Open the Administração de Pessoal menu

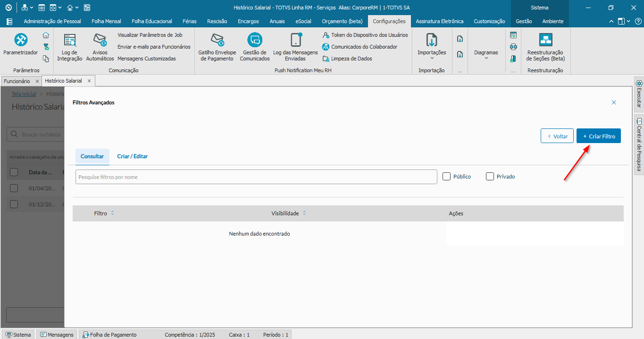52,21
